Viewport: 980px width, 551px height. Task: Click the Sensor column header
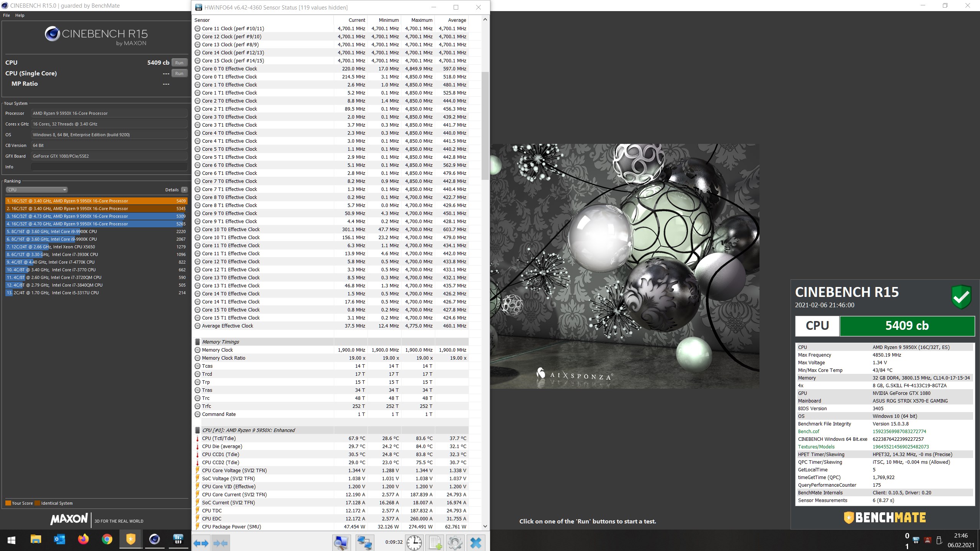pos(263,20)
